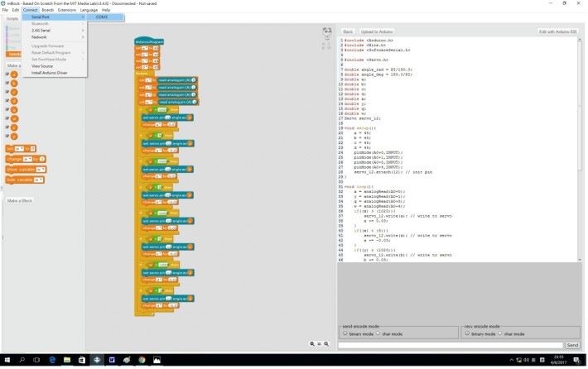The image size is (588, 369).
Task: Toggle checkbox for fourth variable in list
Action: [7, 100]
